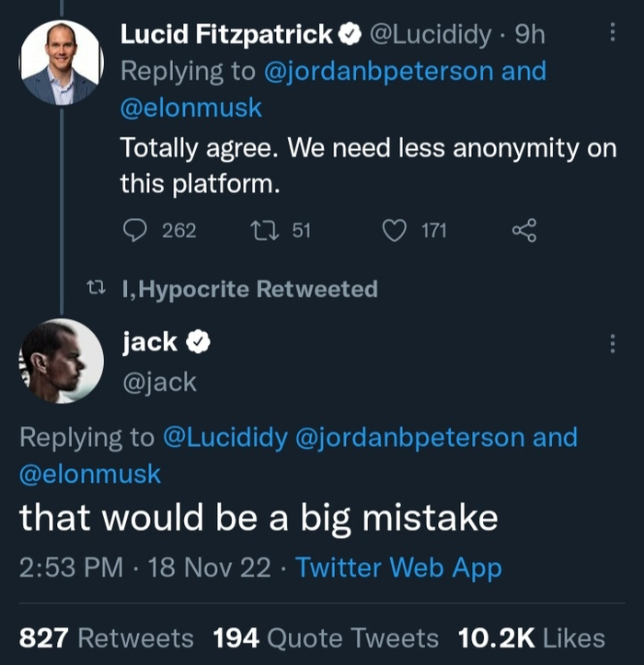
Task: View the 827 Retweets list
Action: click(x=107, y=637)
